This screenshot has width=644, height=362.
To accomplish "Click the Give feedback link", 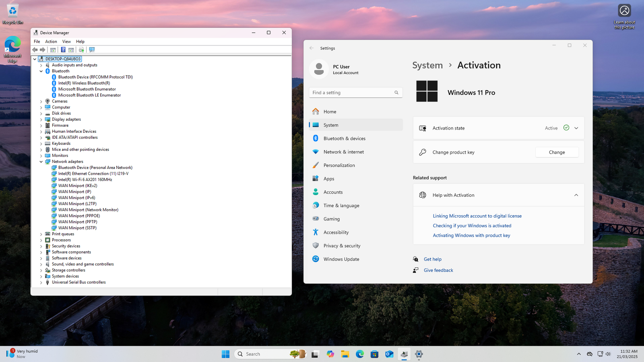I will [438, 270].
